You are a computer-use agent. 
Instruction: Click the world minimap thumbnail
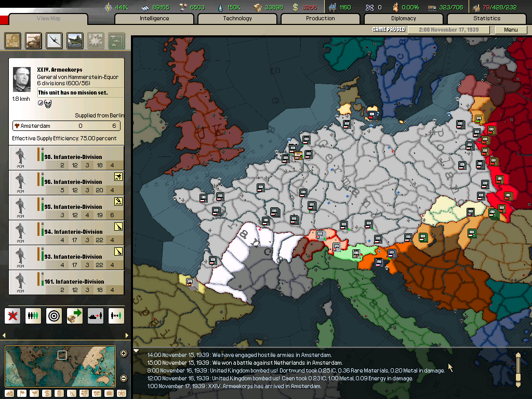tap(60, 366)
